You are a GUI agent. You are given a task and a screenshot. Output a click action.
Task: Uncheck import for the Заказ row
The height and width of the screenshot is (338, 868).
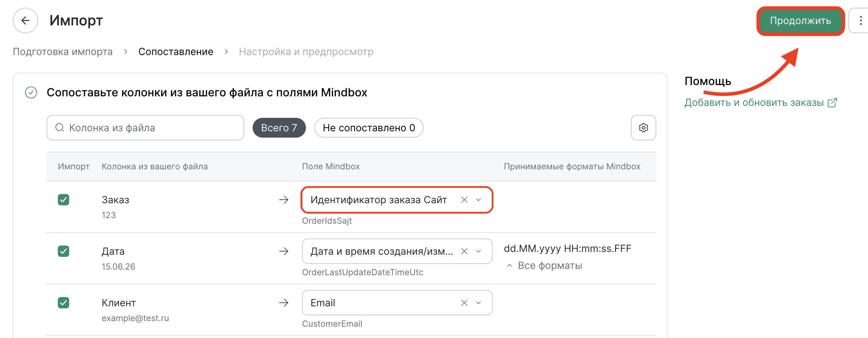pos(64,200)
